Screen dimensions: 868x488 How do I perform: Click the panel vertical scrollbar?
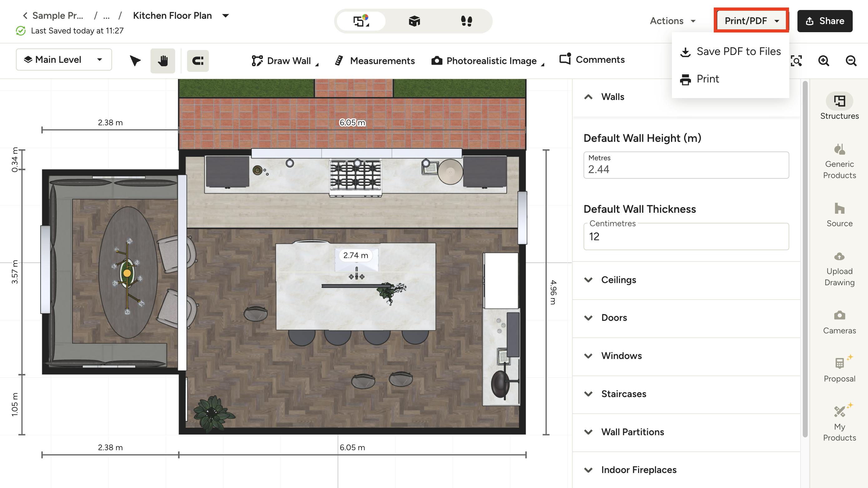click(x=805, y=259)
